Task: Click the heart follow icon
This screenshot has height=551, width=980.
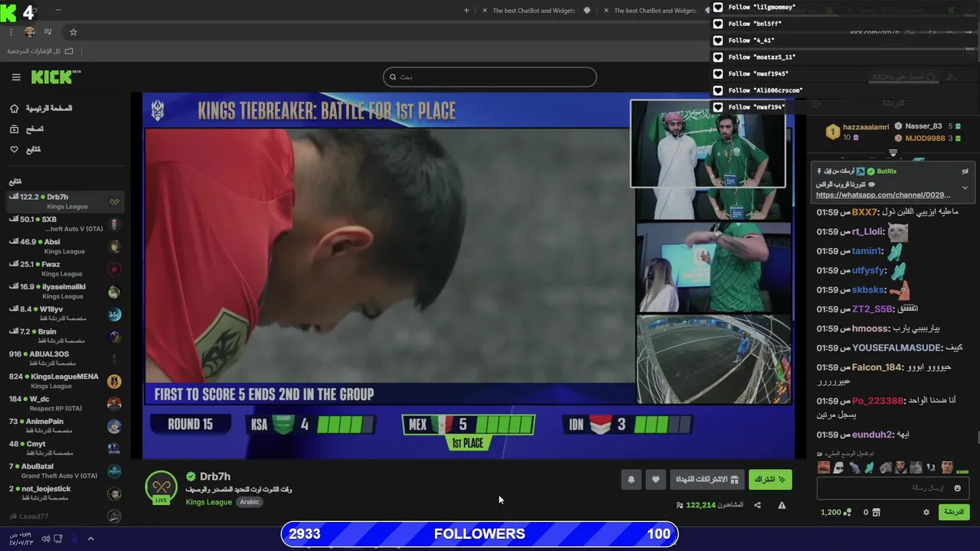Action: point(655,479)
